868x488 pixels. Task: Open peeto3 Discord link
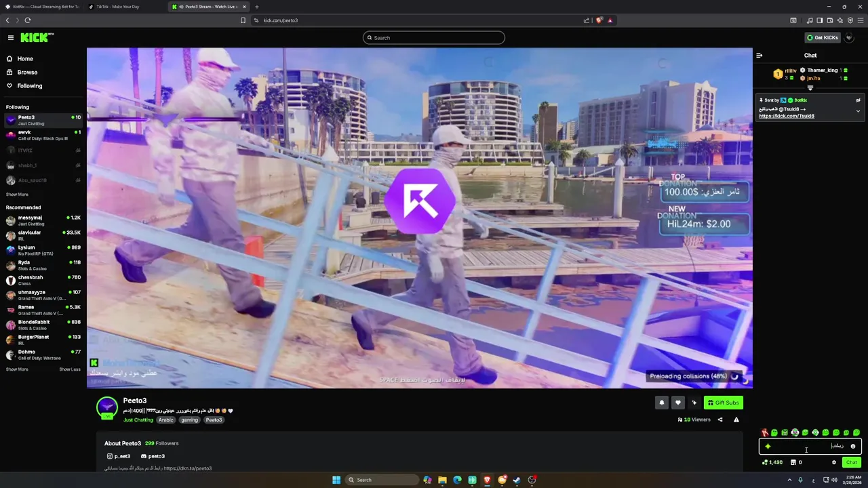pyautogui.click(x=153, y=456)
